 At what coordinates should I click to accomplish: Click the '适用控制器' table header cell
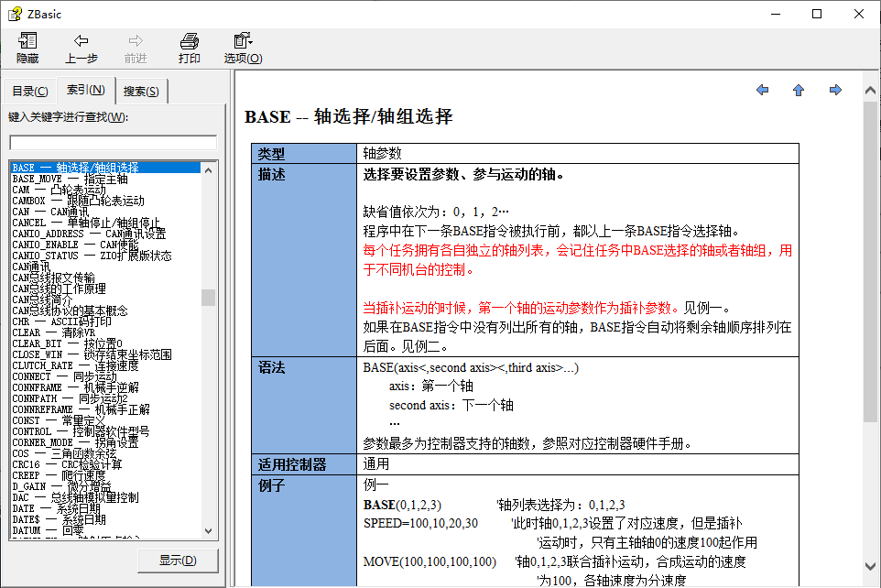click(x=304, y=464)
